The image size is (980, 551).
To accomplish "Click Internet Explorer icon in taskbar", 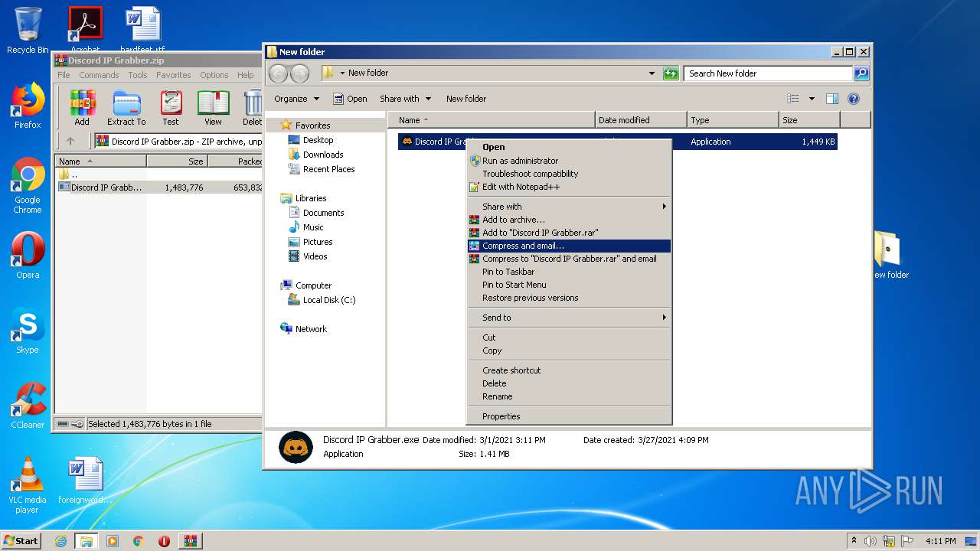I will pos(60,541).
